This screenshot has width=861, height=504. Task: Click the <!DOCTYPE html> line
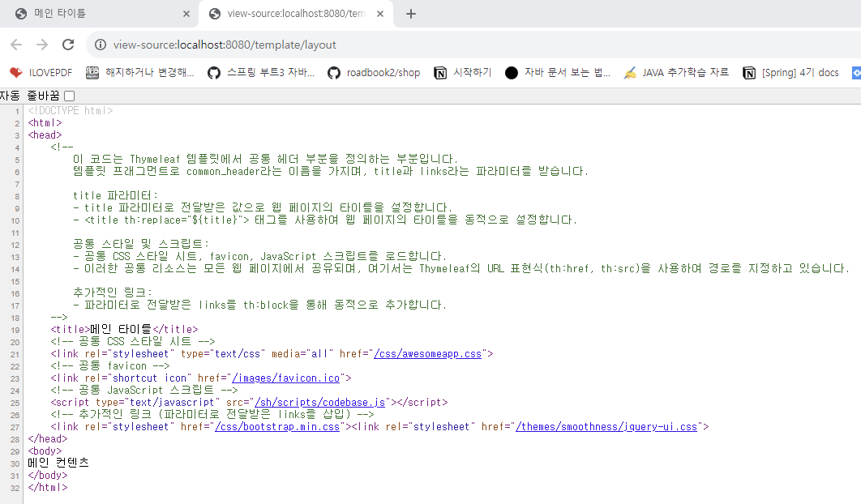[x=71, y=110]
